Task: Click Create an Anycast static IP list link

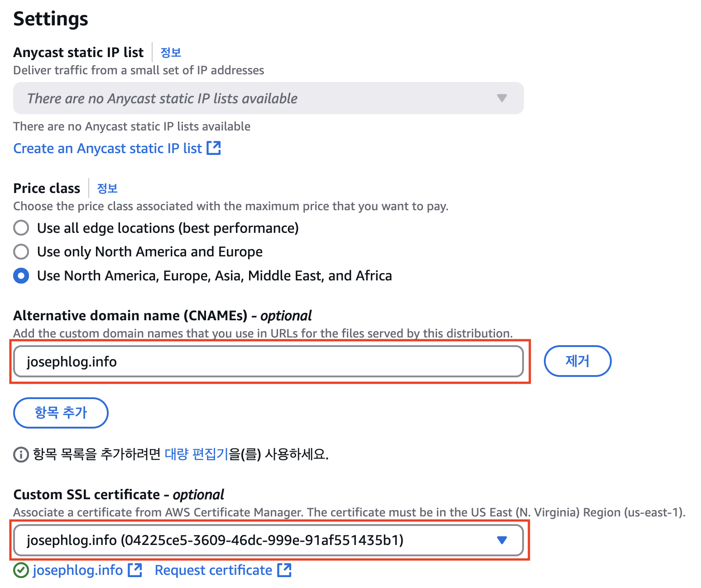Action: [107, 149]
